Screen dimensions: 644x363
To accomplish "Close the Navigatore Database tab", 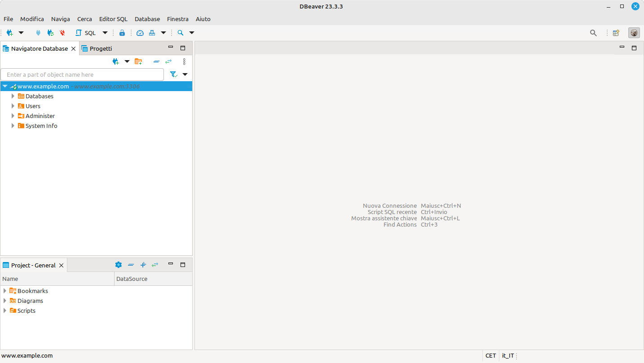I will tap(74, 48).
